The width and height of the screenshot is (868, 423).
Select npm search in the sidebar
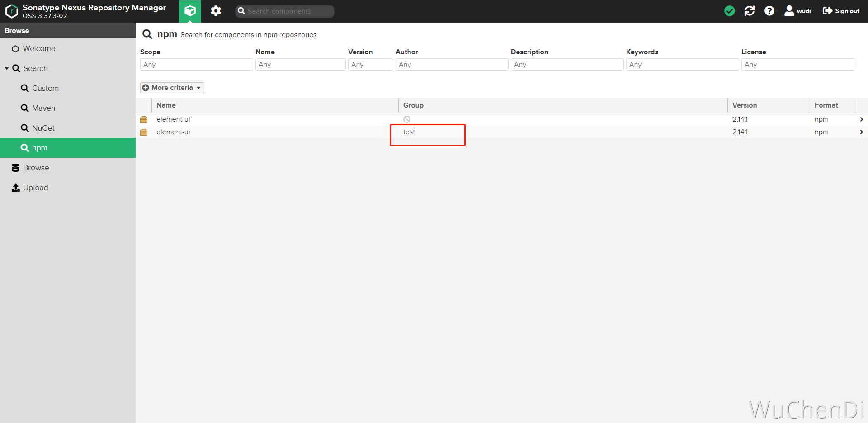coord(68,148)
